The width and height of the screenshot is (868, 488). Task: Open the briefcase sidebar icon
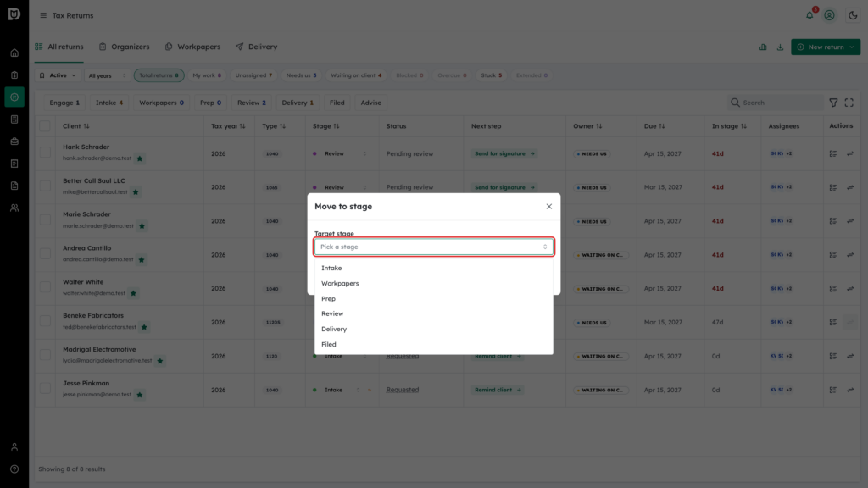pos(14,141)
